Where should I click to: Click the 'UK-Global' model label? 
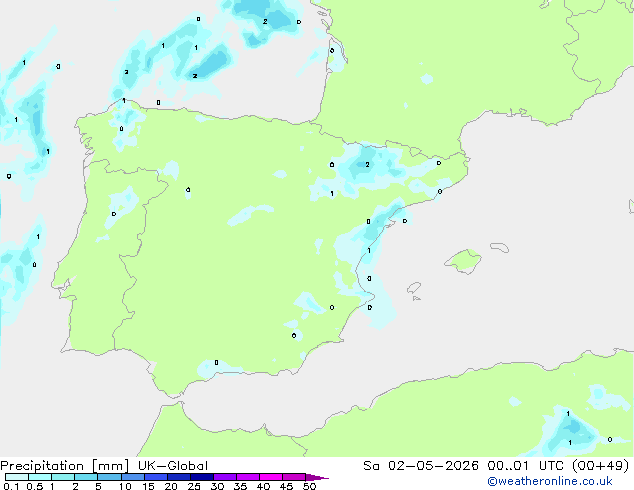tap(173, 466)
